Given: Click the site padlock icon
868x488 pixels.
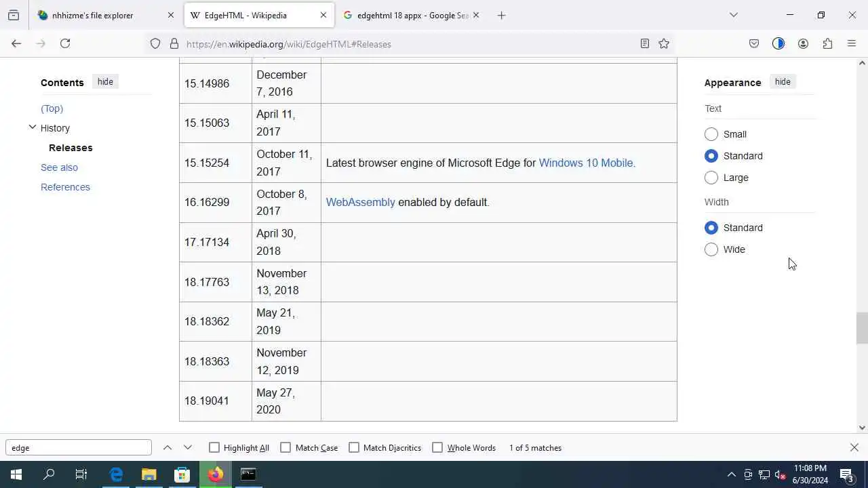Looking at the screenshot, I should (x=174, y=43).
